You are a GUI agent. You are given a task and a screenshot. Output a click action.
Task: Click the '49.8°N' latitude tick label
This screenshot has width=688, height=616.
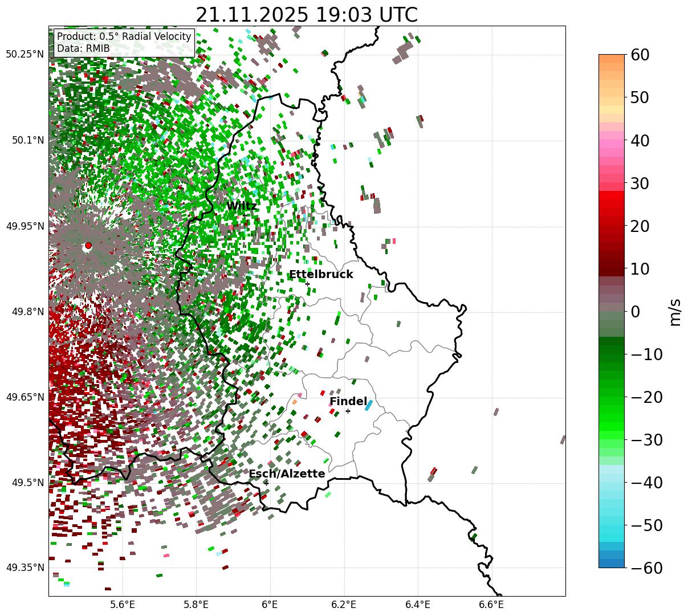(27, 312)
